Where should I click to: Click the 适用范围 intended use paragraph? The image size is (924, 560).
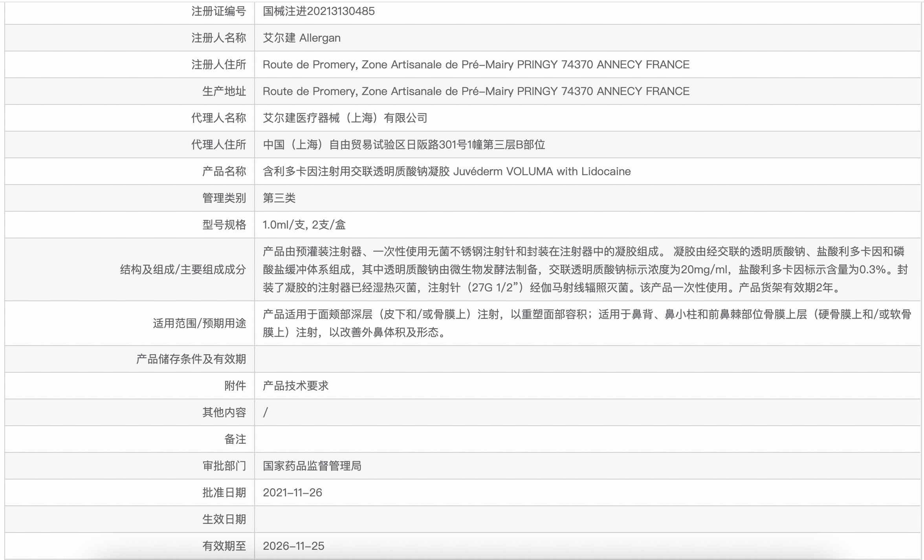[586, 323]
